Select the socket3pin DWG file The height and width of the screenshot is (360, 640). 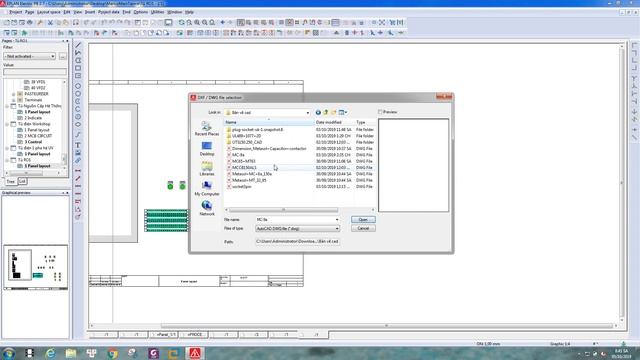(x=242, y=187)
